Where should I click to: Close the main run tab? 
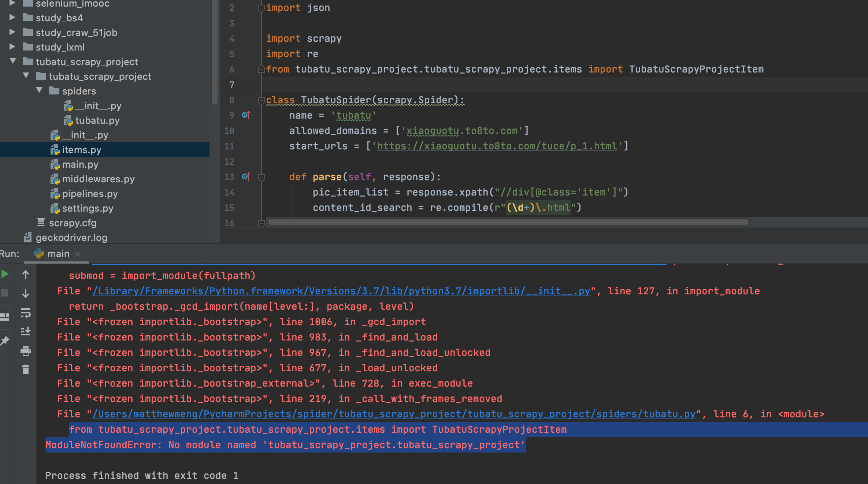(78, 254)
